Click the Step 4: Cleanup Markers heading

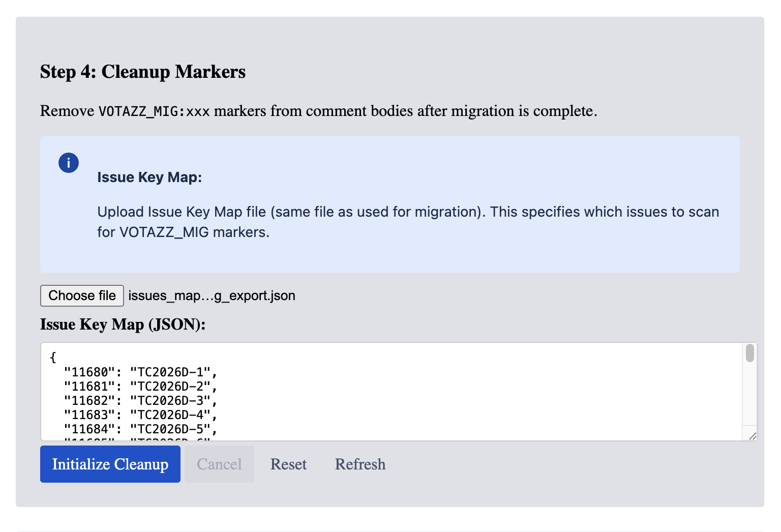[143, 72]
